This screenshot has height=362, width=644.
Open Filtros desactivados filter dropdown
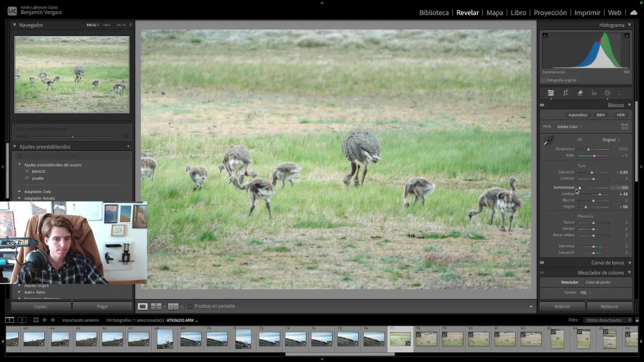pyautogui.click(x=607, y=320)
